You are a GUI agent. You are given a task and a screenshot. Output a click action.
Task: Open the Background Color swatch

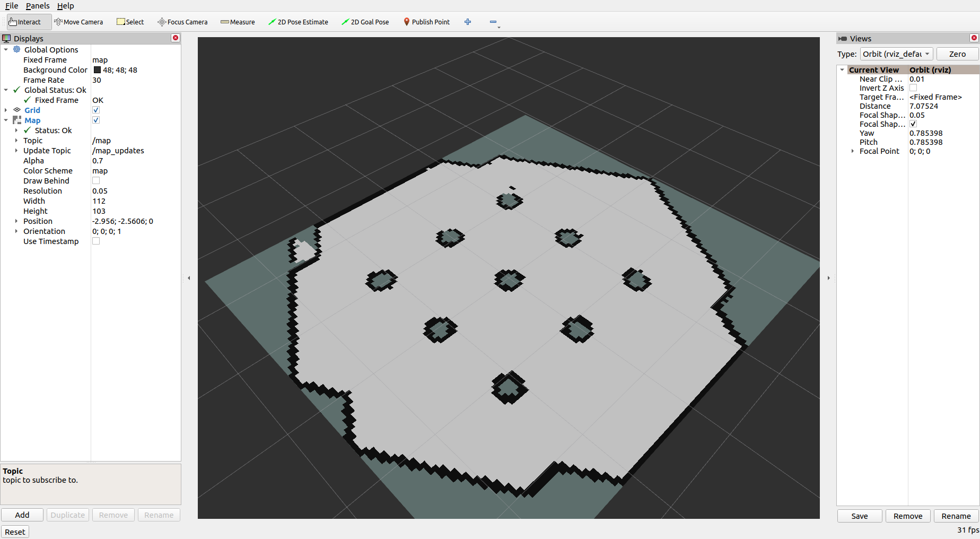tap(96, 69)
